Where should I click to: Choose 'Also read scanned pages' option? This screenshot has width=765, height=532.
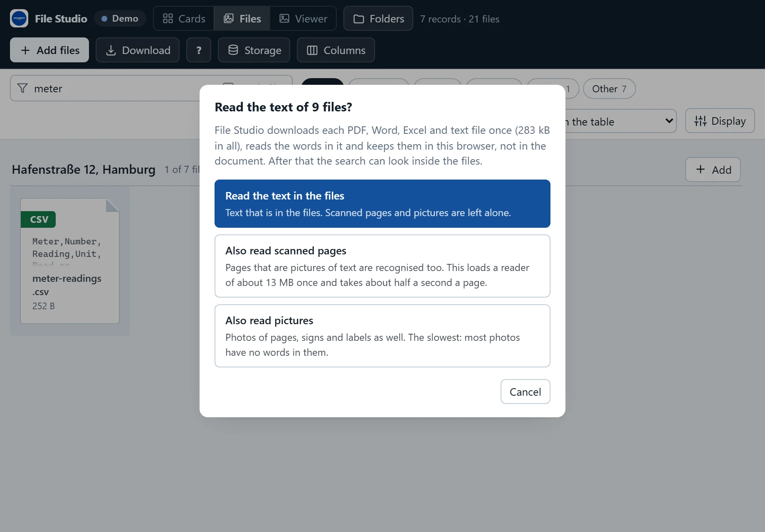(382, 266)
